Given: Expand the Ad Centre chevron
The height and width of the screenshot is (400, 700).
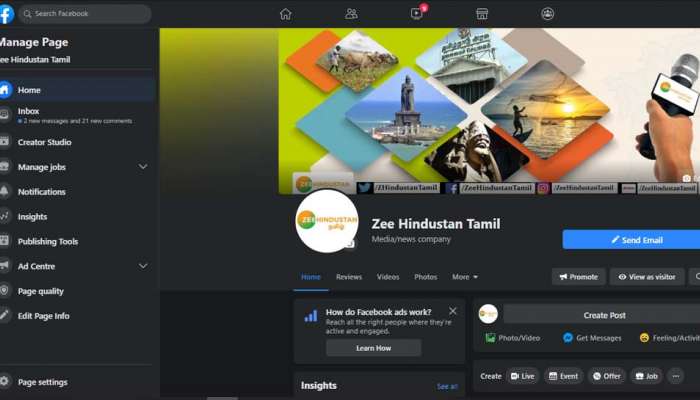Looking at the screenshot, I should coord(143,266).
